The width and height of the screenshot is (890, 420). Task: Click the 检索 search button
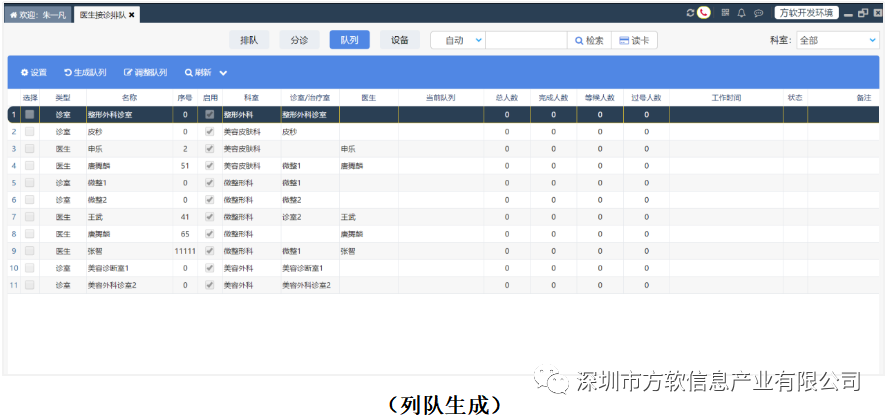589,41
